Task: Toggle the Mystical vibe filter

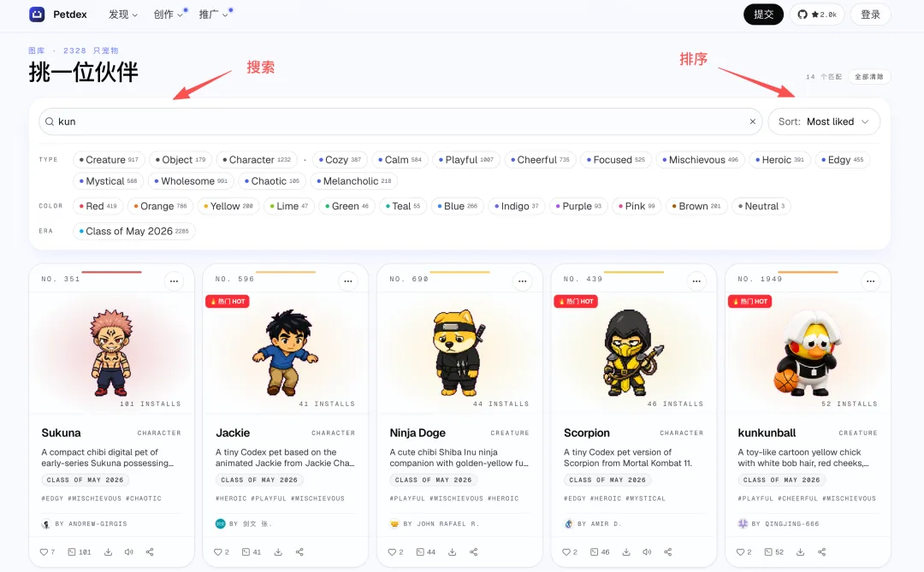Action: [x=108, y=181]
